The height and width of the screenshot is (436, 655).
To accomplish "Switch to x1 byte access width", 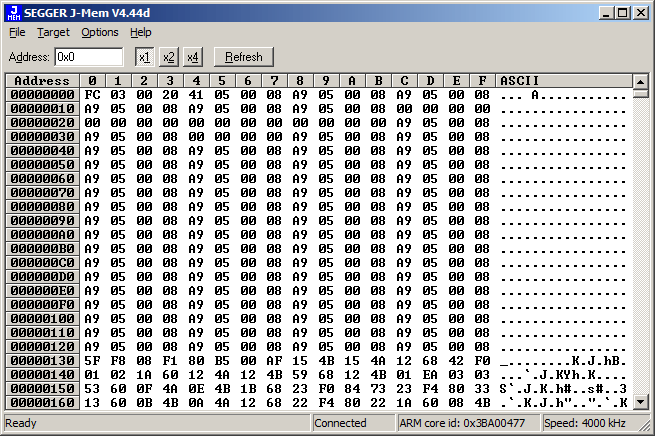I will coord(144,57).
